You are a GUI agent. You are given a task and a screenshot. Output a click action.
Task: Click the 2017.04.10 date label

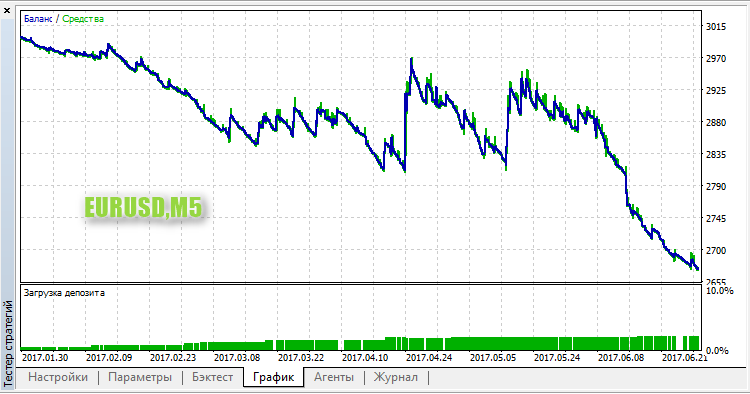pyautogui.click(x=365, y=358)
